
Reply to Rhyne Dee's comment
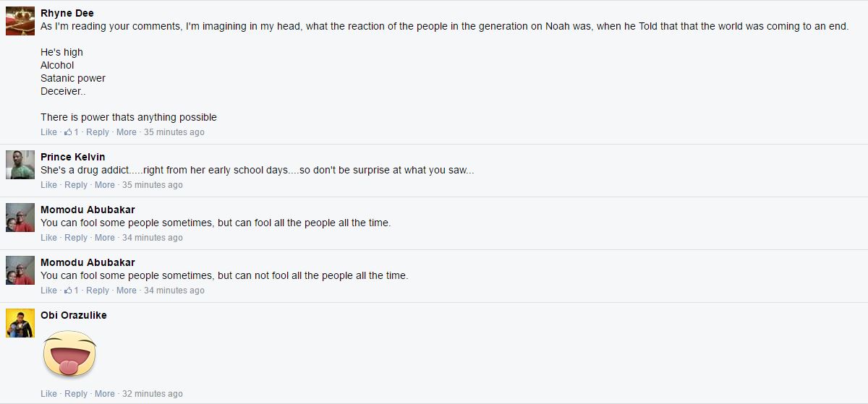98,132
